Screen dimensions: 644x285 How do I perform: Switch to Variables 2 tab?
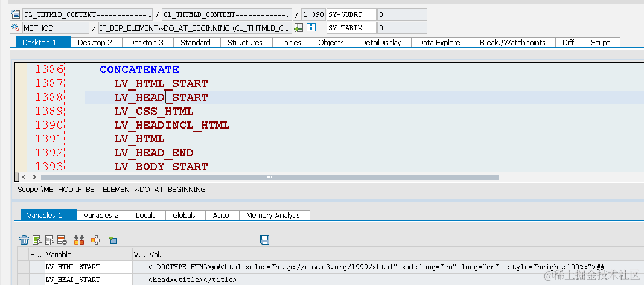(x=101, y=215)
